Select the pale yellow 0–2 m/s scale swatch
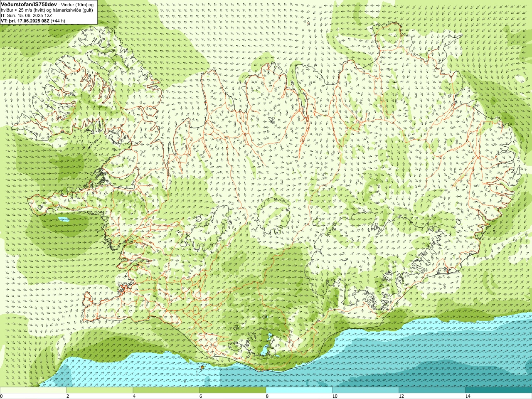The image size is (532, 399). pos(33,390)
